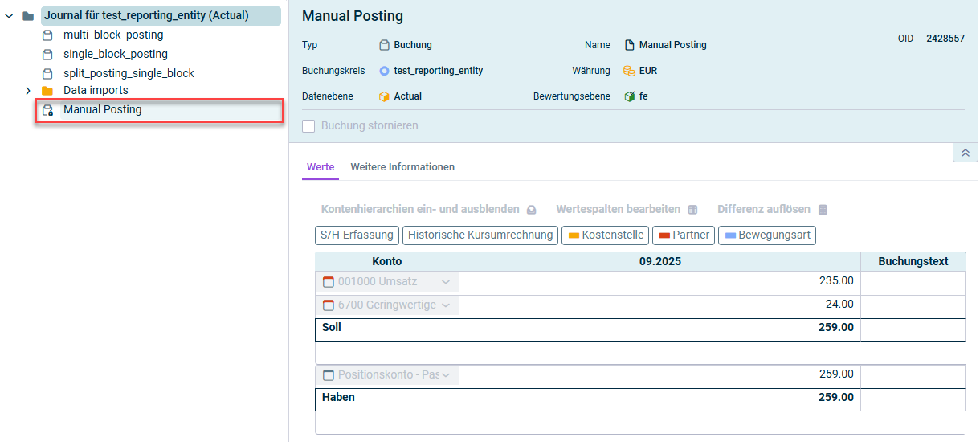Click the Datenebene Actual cube icon
Viewport: 980px width, 442px height.
point(384,96)
